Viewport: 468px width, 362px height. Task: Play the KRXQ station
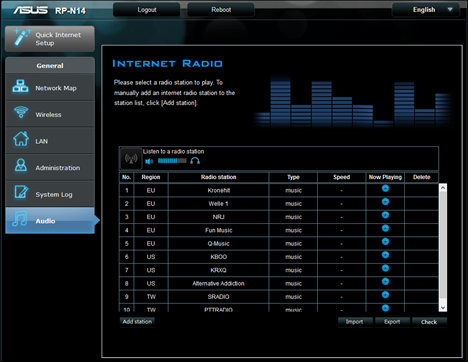point(385,268)
